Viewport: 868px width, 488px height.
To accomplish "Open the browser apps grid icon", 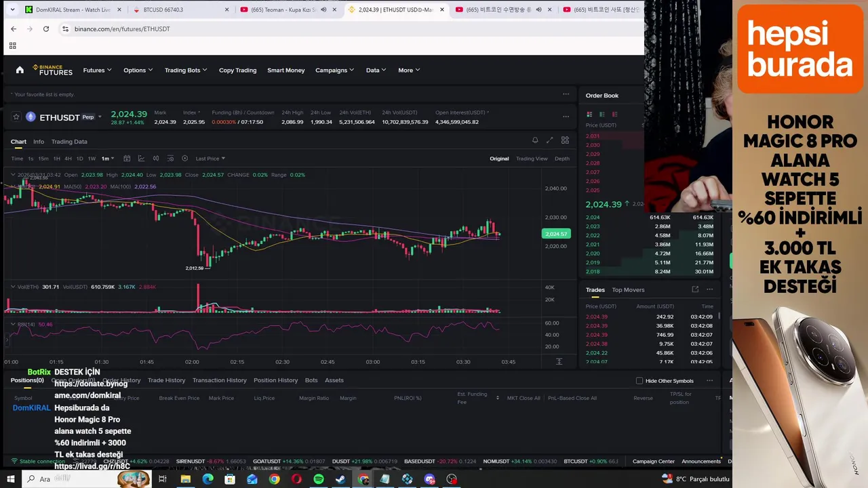I will [x=12, y=45].
